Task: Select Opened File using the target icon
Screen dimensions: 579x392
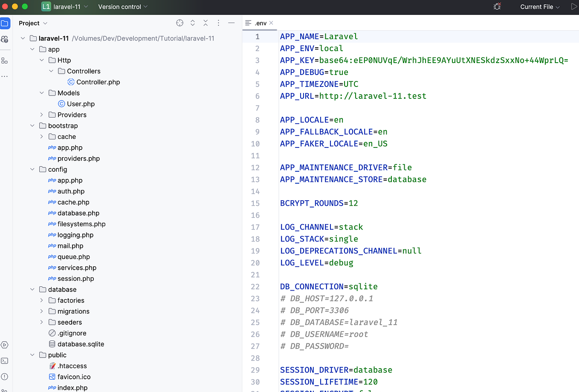Action: coord(179,23)
